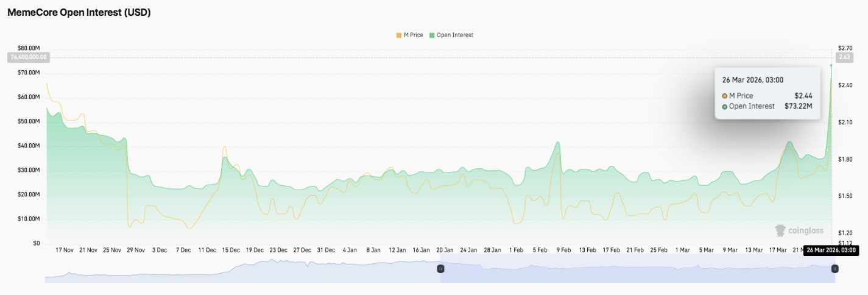The height and width of the screenshot is (295, 868).
Task: Click the MemeCore Open Interest (USD) title
Action: click(x=79, y=13)
